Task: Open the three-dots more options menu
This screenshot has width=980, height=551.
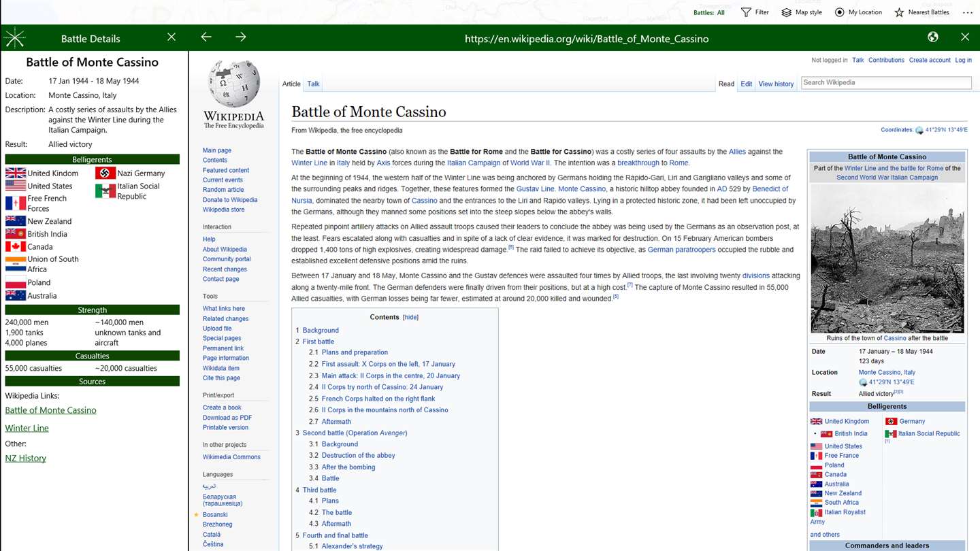Action: point(967,12)
